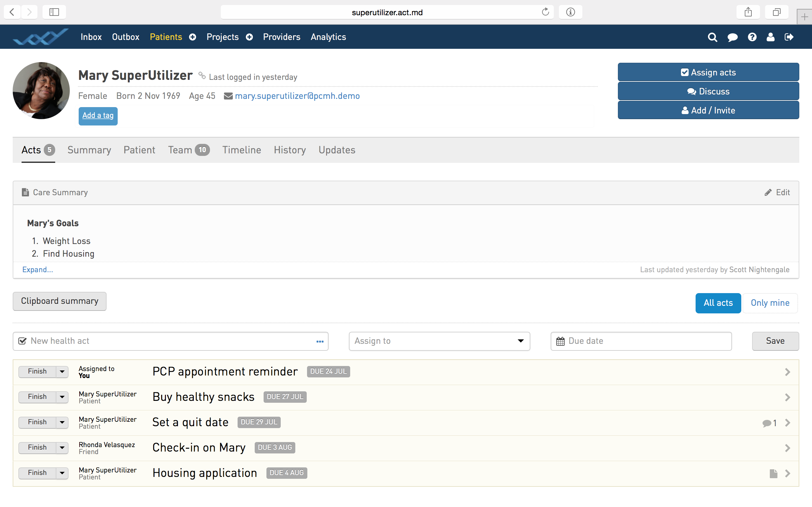Open the Analytics menu item

tap(328, 37)
